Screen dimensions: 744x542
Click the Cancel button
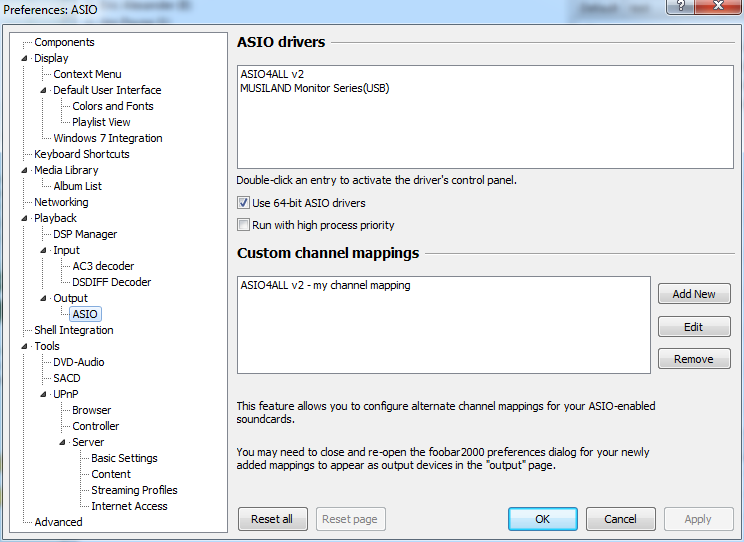tap(621, 519)
